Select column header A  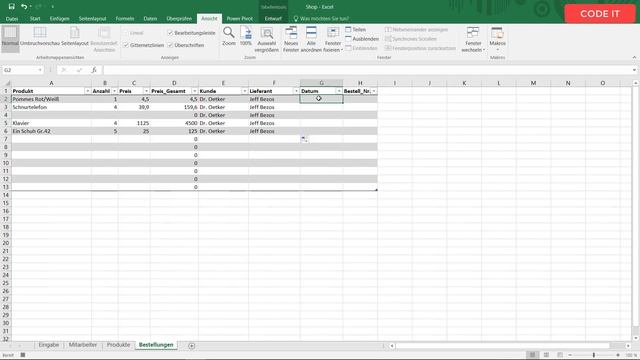[51, 83]
